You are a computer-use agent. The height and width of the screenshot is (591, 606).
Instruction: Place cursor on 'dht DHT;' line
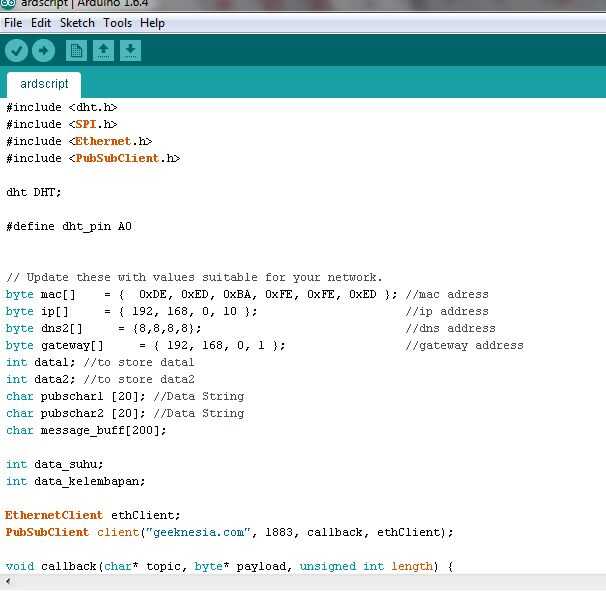(x=34, y=192)
